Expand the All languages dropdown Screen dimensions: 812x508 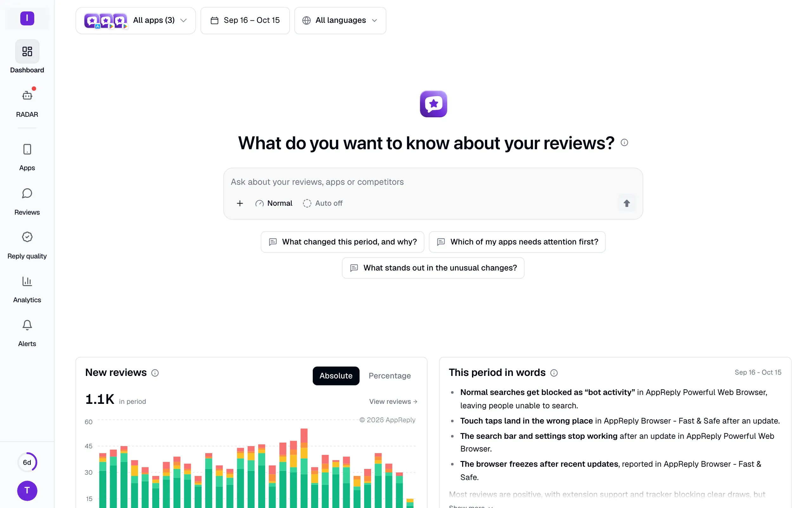(340, 21)
